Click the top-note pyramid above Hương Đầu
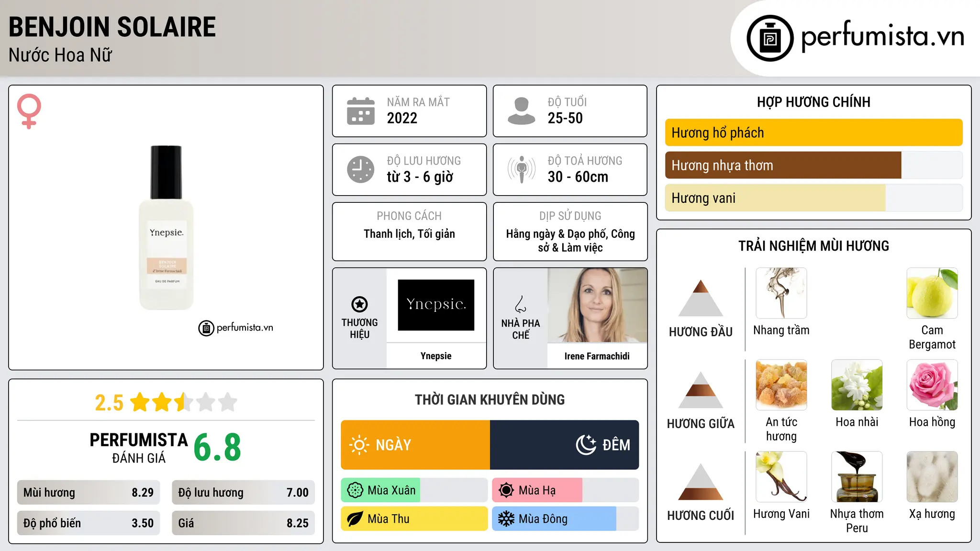The height and width of the screenshot is (551, 980). 701,298
